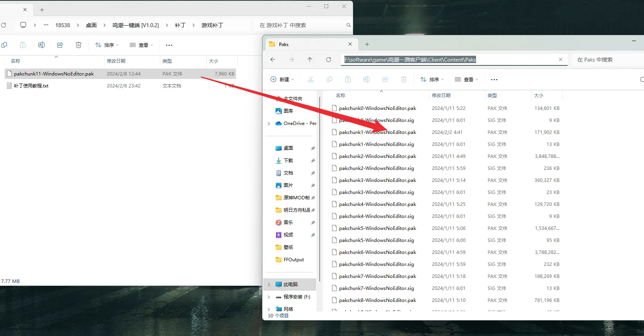Click the share icon in left window toolbar
Viewport: 644px width, 336px height.
click(x=60, y=45)
